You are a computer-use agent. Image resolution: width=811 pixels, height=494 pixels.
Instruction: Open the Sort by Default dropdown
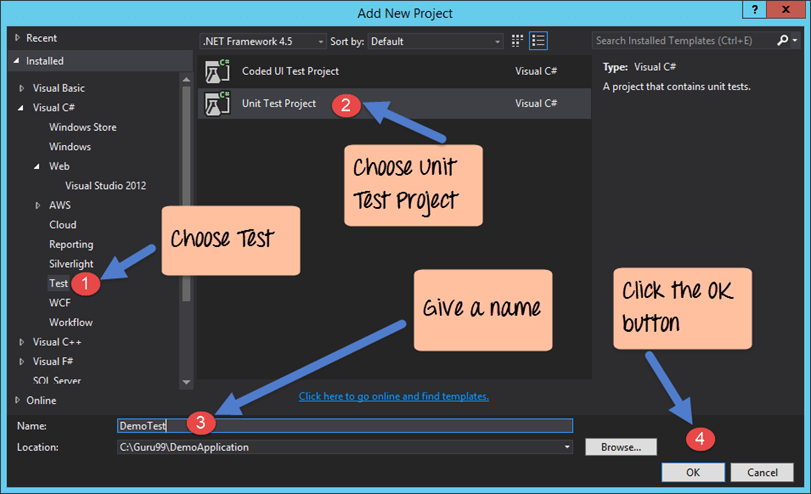(x=434, y=41)
